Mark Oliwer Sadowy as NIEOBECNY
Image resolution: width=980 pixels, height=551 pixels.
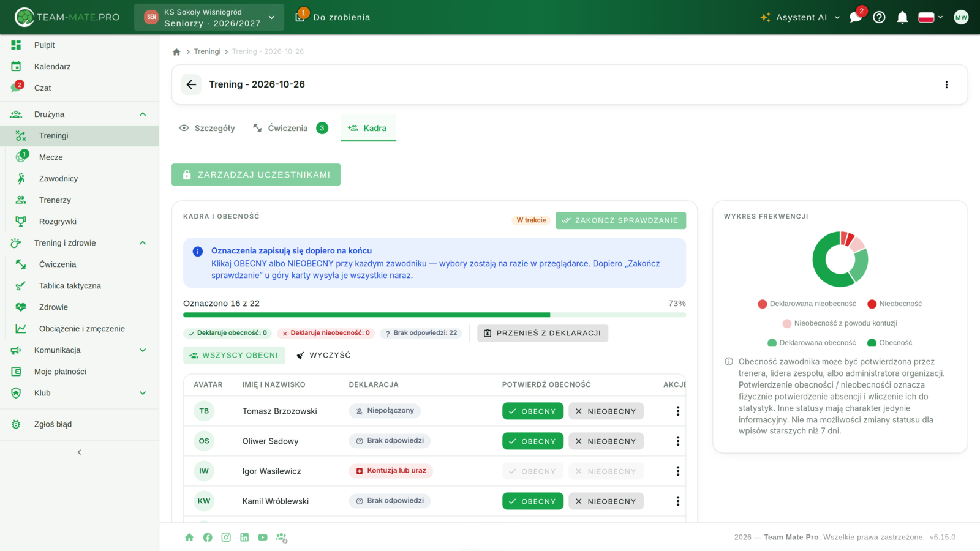[x=606, y=441]
